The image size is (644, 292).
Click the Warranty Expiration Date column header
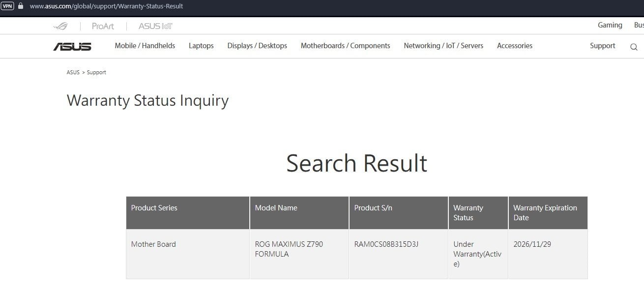(x=548, y=213)
